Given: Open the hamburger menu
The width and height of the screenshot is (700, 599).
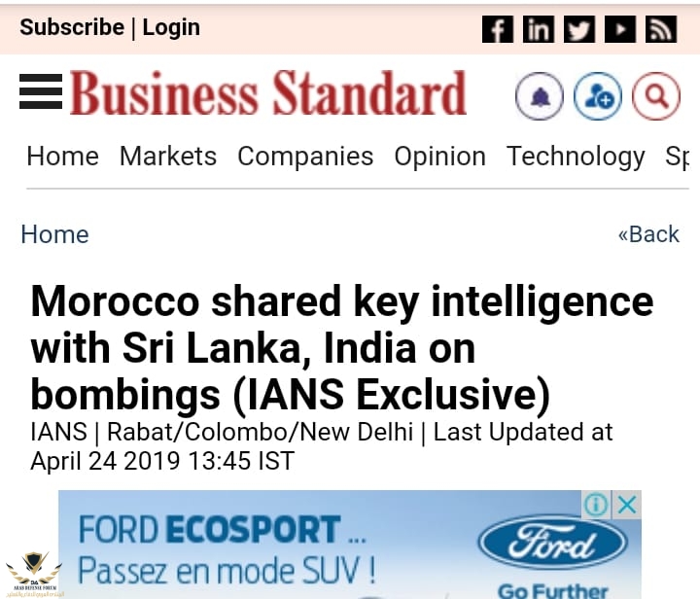Looking at the screenshot, I should pos(41,91).
